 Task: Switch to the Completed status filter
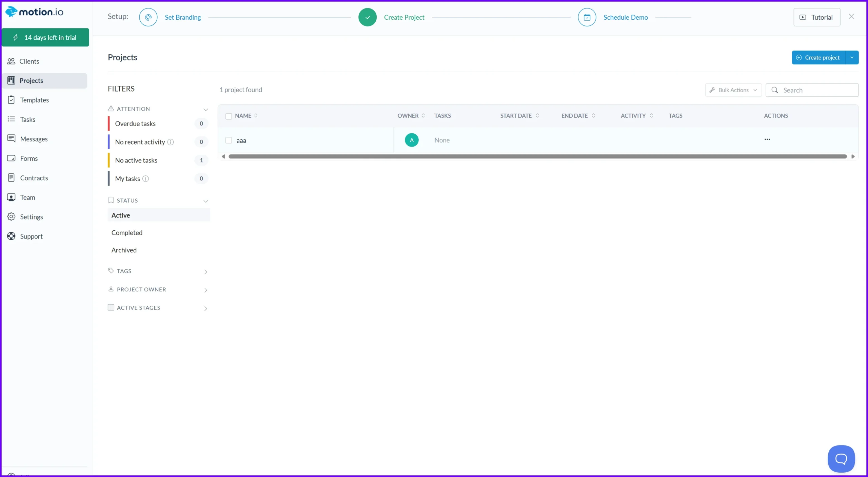[127, 232]
